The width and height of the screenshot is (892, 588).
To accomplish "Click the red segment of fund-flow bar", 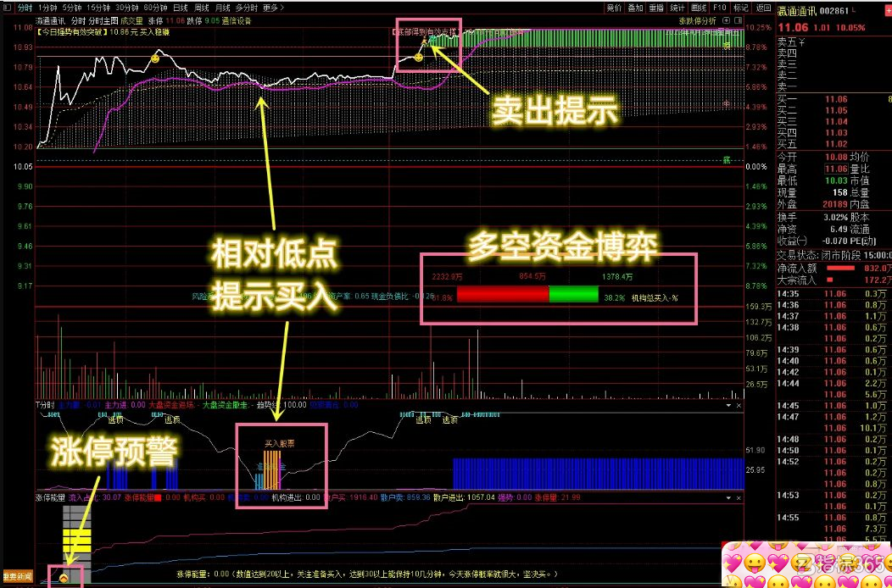I will (x=503, y=294).
